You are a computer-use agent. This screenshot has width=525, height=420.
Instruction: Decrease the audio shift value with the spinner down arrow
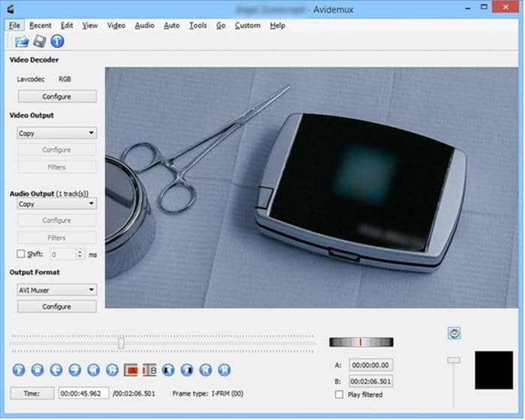[x=79, y=256]
